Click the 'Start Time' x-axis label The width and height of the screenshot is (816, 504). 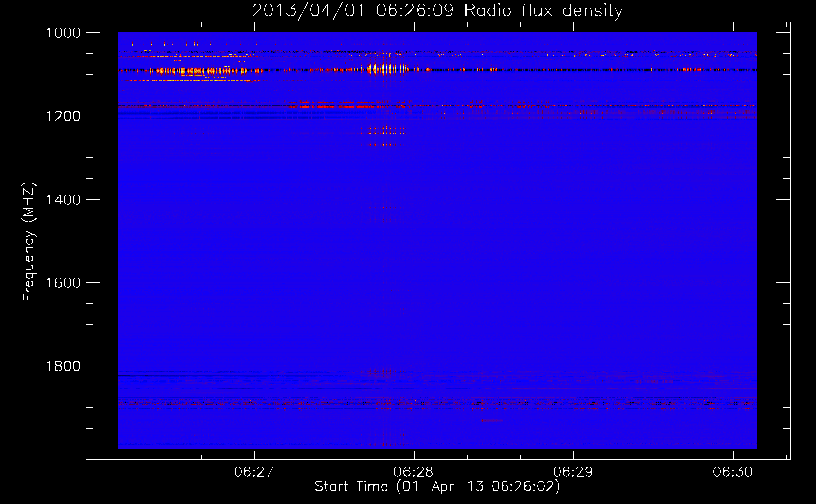click(437, 487)
